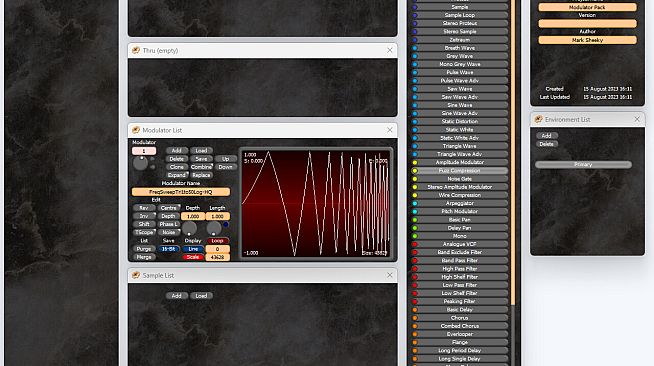Open the Combine button menu
Viewport: 654px width, 366px height.
(x=201, y=167)
